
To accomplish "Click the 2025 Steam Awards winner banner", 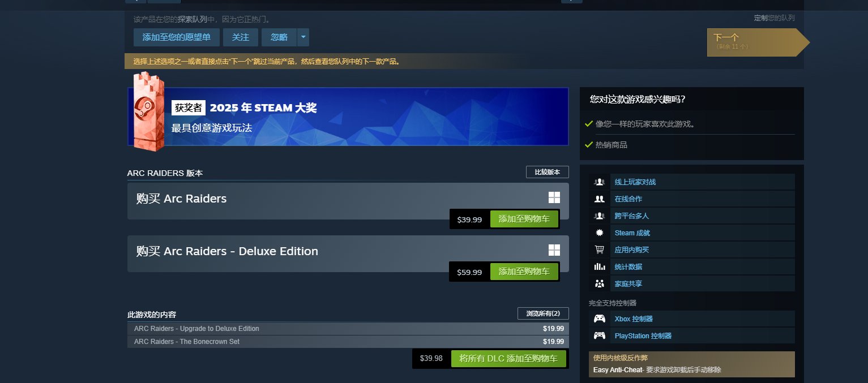I will (348, 117).
